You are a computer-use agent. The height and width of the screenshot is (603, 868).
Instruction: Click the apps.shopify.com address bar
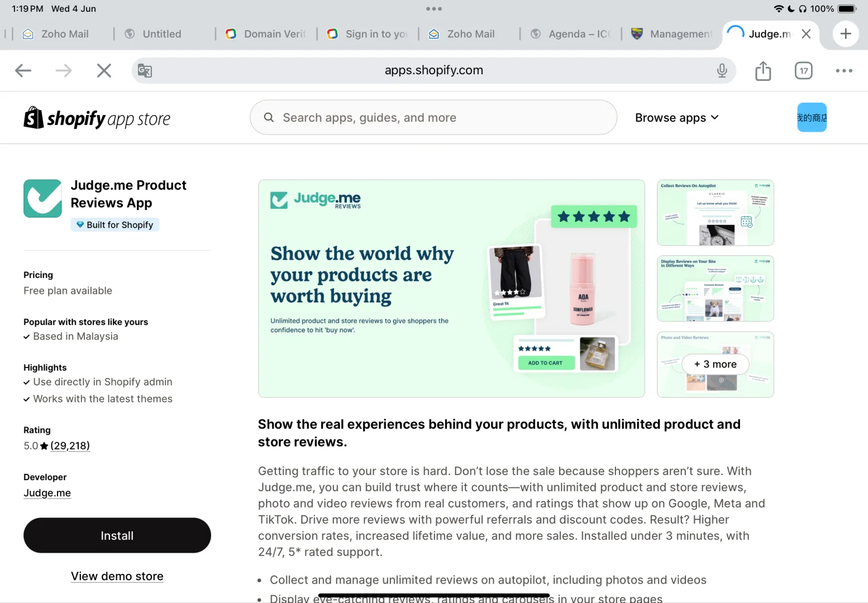pos(434,70)
